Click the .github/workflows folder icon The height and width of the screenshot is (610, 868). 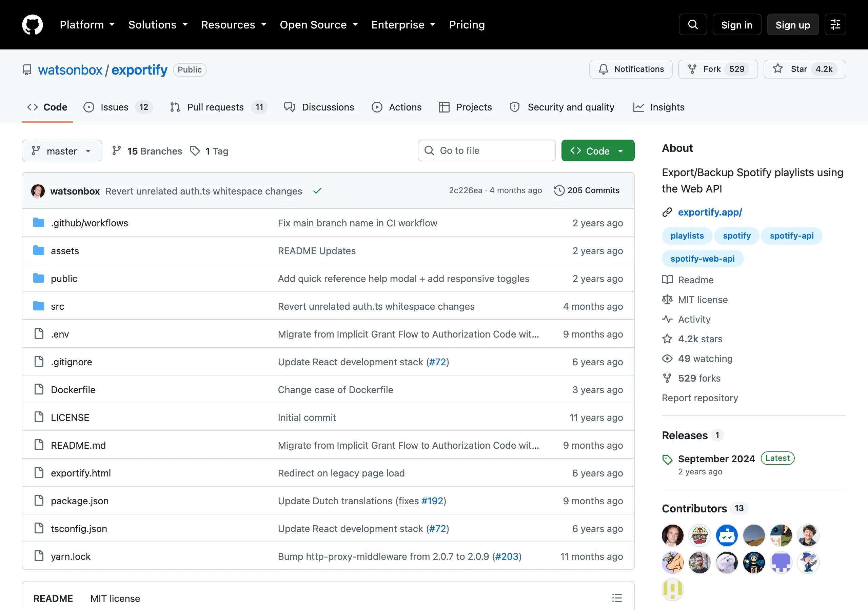39,223
